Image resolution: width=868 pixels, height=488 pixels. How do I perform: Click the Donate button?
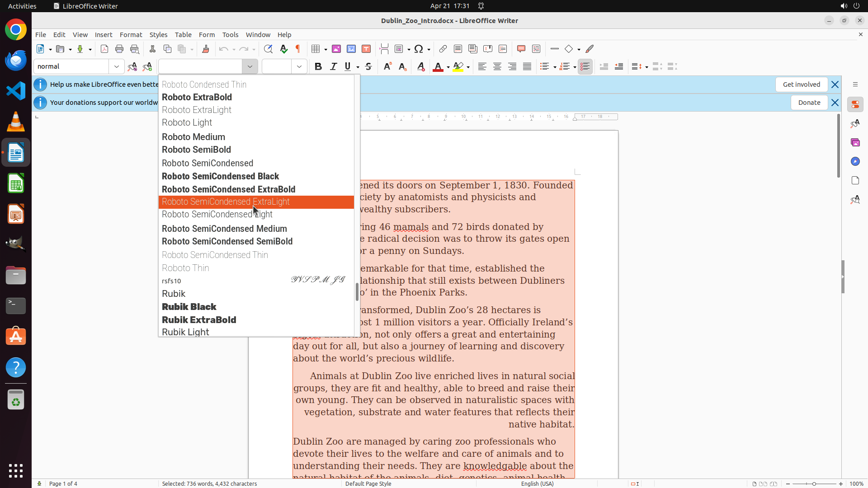[x=809, y=103]
